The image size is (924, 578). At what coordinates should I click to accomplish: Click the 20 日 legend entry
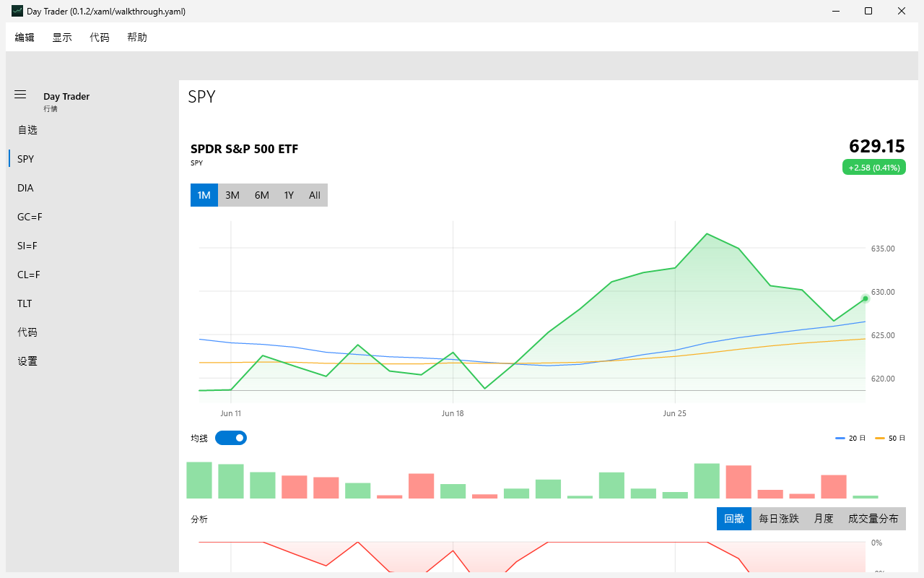click(850, 439)
